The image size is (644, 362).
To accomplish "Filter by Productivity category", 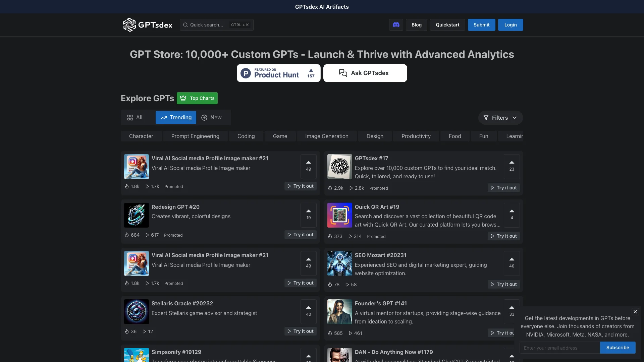I will coord(416,136).
